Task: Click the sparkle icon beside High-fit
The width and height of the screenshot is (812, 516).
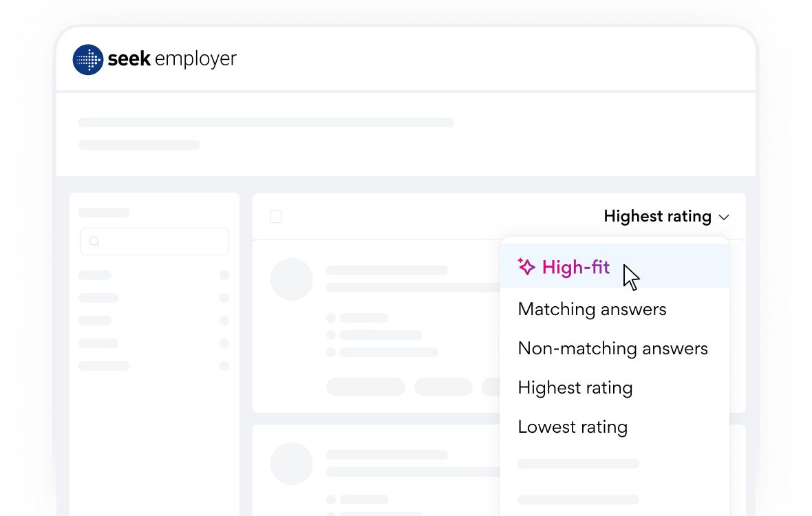Action: (x=526, y=266)
